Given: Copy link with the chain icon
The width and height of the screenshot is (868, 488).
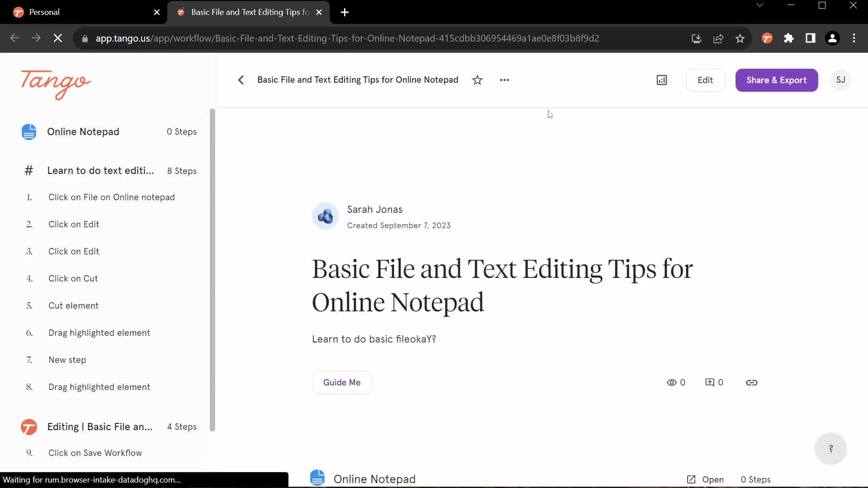Looking at the screenshot, I should tap(751, 382).
